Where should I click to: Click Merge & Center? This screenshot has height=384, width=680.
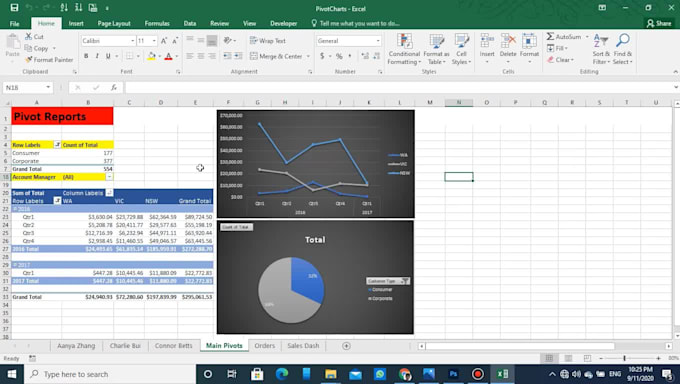coord(276,56)
